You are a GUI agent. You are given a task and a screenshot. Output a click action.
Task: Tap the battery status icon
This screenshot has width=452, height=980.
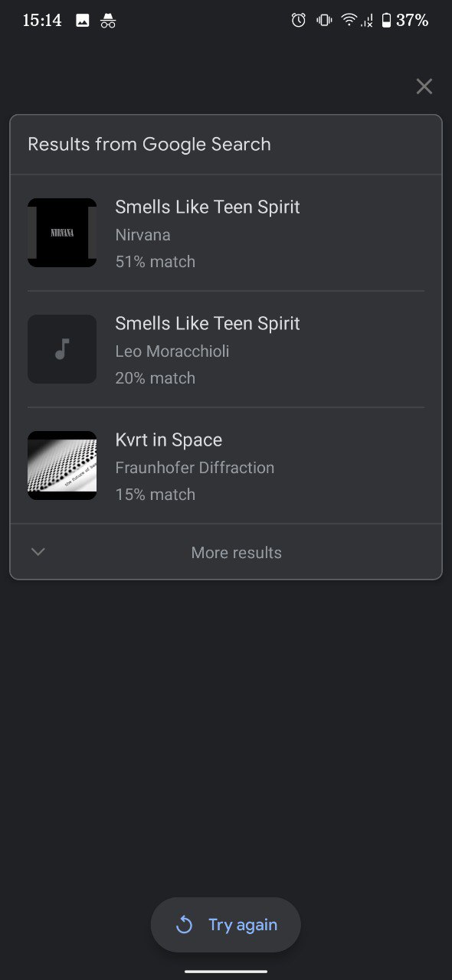point(387,21)
